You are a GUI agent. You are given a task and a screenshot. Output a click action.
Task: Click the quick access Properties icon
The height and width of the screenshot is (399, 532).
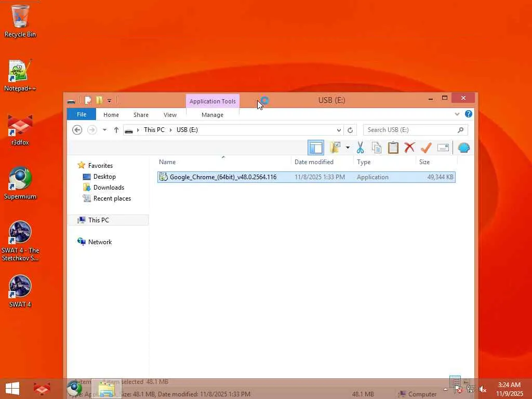(88, 100)
